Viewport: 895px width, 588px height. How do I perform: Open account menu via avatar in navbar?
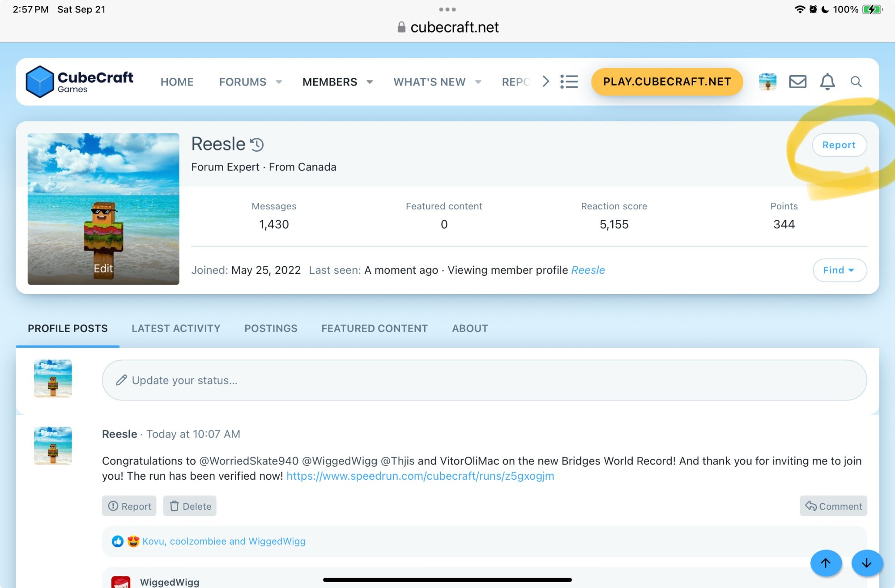pos(767,81)
